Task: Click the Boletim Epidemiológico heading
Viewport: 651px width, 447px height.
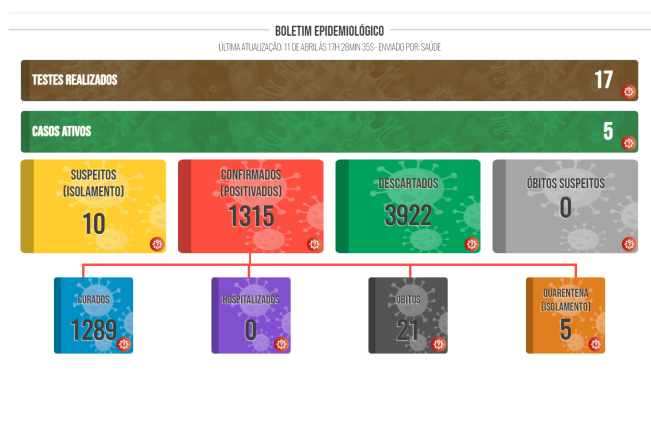Action: [x=329, y=31]
